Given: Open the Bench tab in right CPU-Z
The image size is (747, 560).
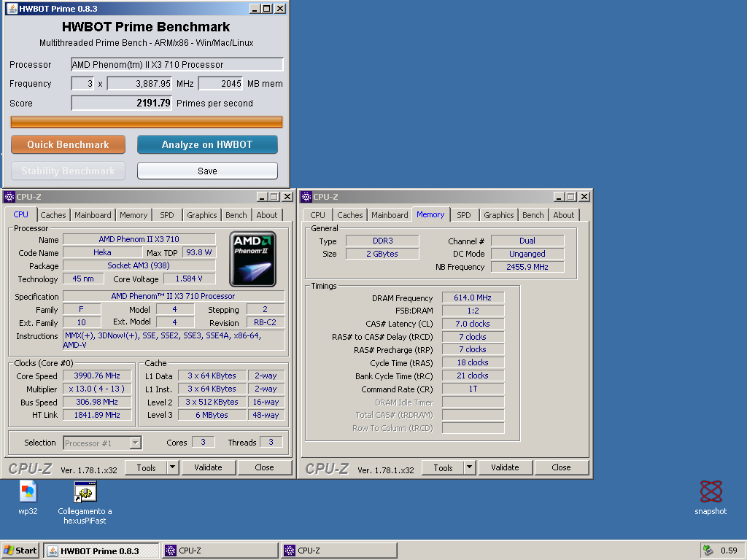Looking at the screenshot, I should coord(533,215).
